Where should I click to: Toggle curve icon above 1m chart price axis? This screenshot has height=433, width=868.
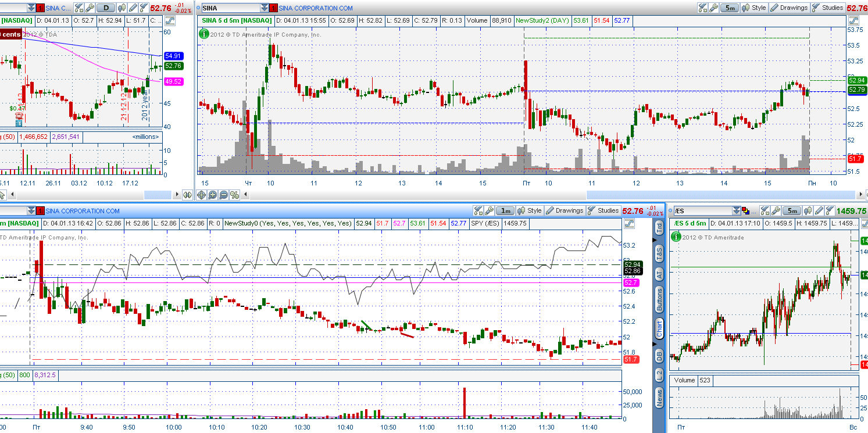coord(628,224)
